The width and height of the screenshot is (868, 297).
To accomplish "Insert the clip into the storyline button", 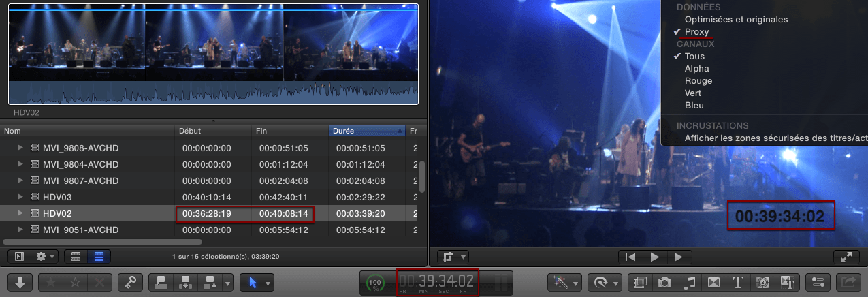I will tap(184, 282).
